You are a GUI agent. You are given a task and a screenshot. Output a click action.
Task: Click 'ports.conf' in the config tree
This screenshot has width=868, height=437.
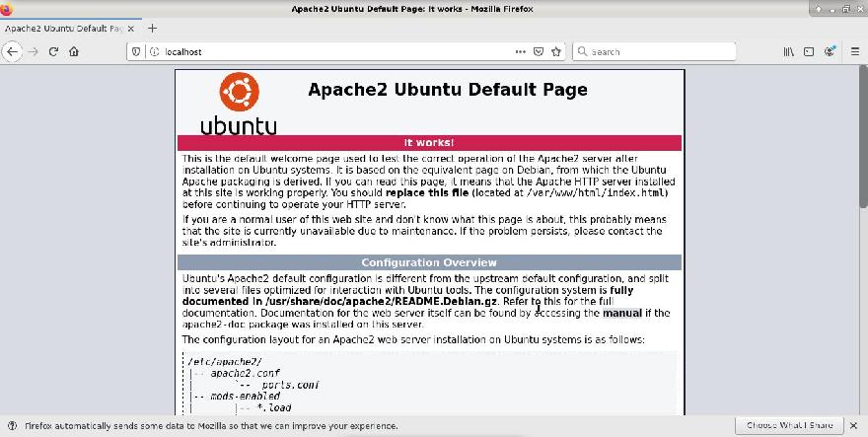[291, 385]
